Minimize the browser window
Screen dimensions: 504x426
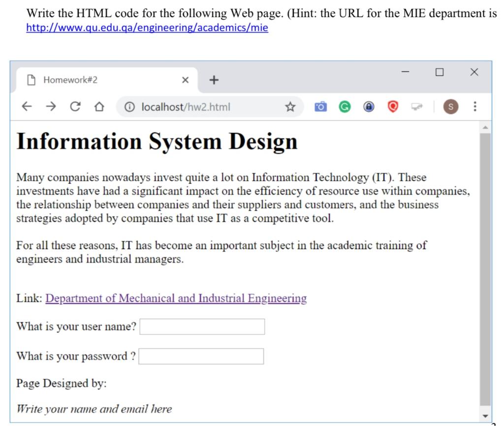[406, 72]
